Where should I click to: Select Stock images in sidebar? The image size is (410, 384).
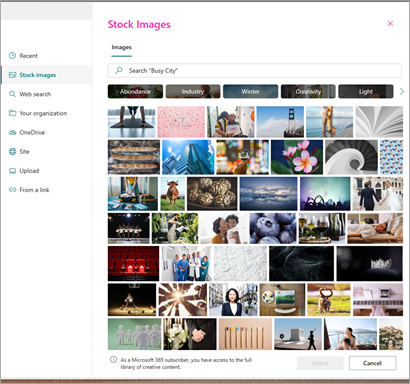[x=46, y=75]
